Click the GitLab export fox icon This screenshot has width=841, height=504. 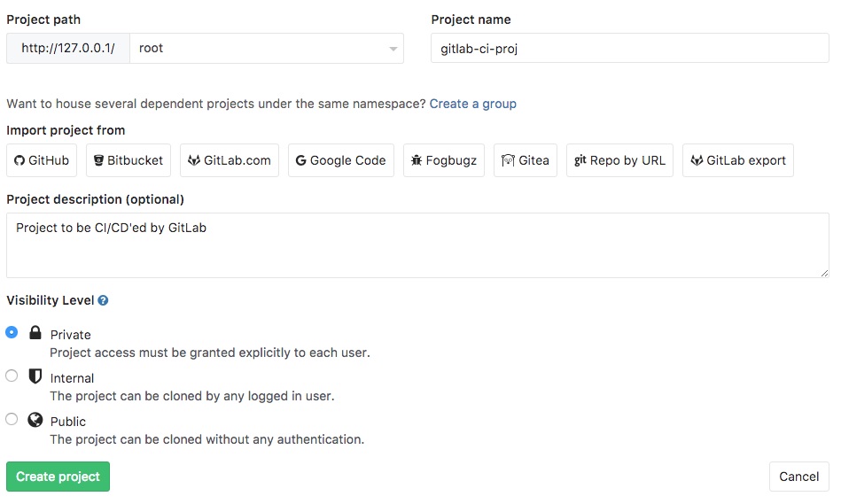tap(697, 160)
